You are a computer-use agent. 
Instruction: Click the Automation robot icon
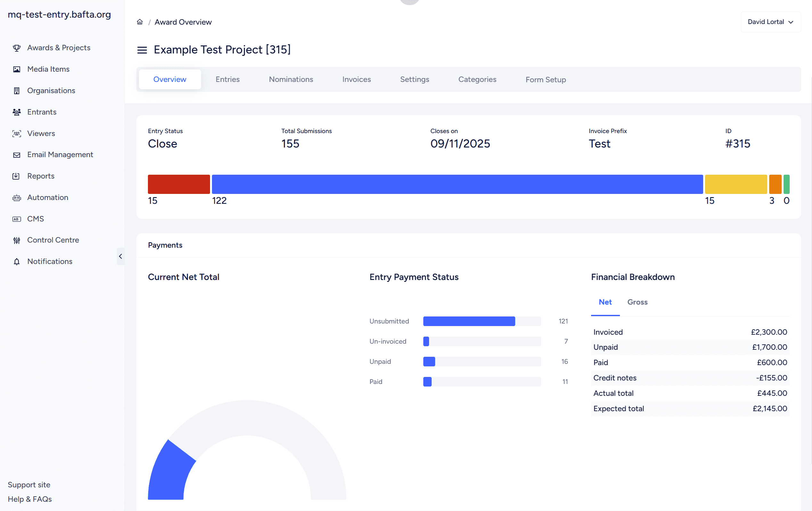pos(17,197)
